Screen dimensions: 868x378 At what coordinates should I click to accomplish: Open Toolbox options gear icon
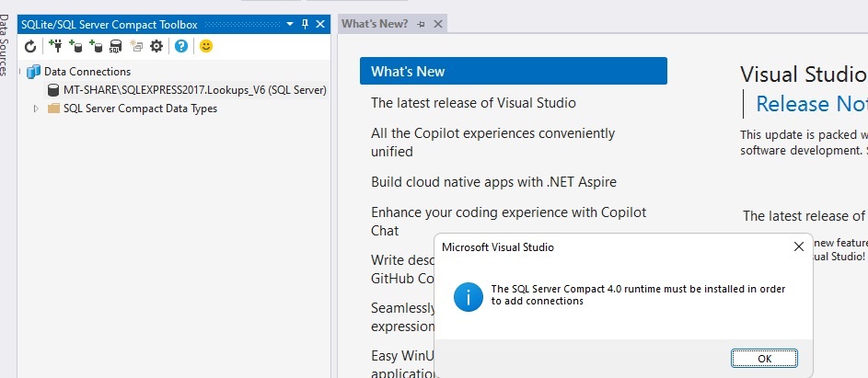[x=156, y=46]
